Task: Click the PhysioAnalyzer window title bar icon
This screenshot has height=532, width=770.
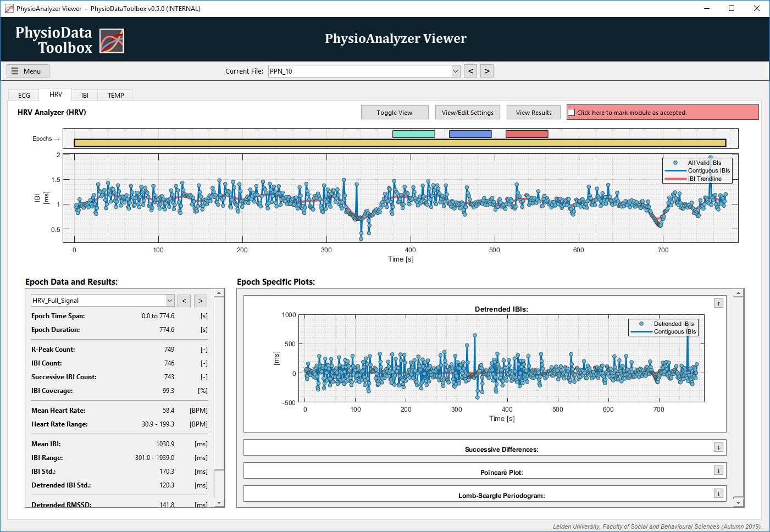Action: coord(9,8)
